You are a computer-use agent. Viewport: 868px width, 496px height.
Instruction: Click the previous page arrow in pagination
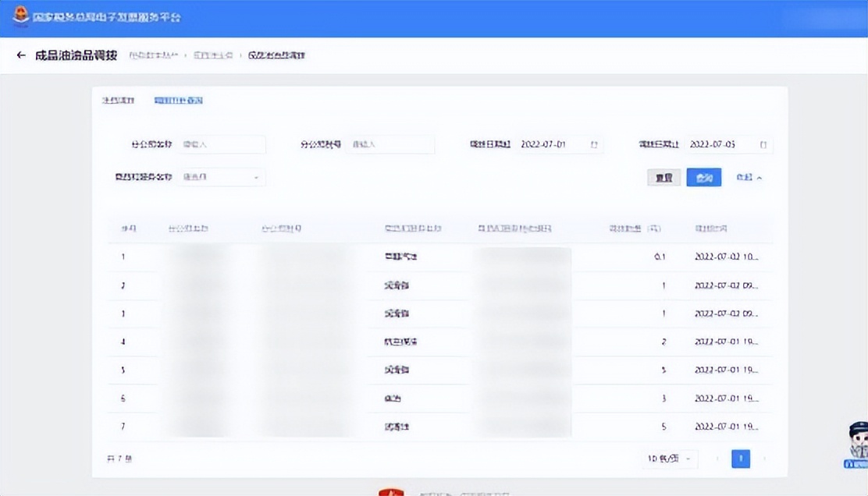click(716, 459)
